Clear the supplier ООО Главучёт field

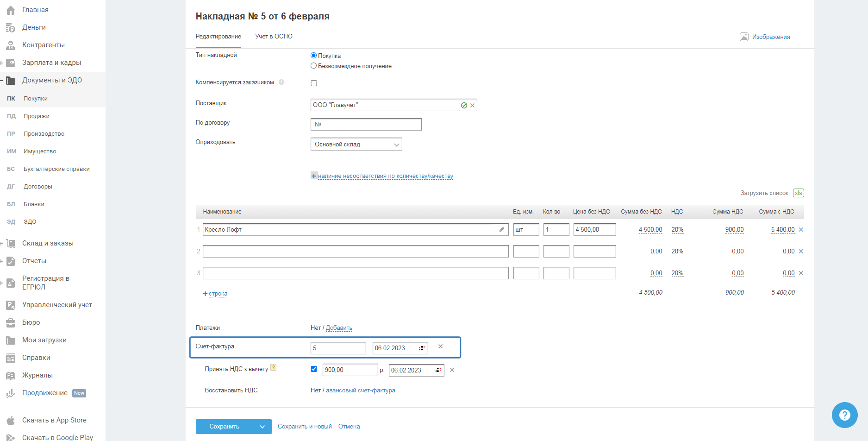(472, 106)
